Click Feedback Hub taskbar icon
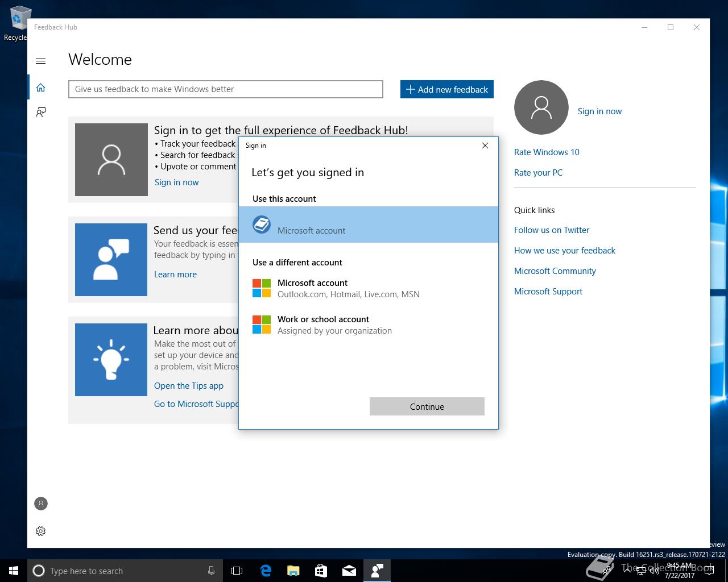728x582 pixels. 377,571
